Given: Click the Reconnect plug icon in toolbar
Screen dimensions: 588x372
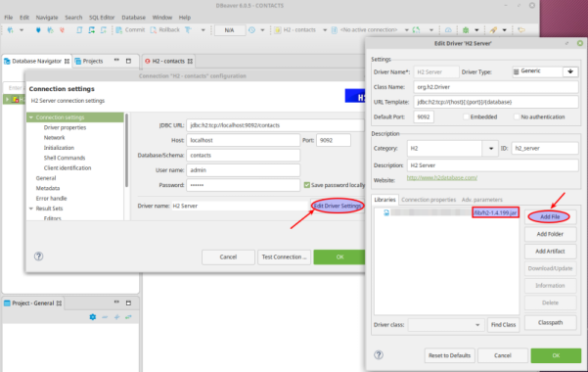Looking at the screenshot, I should pos(50,30).
